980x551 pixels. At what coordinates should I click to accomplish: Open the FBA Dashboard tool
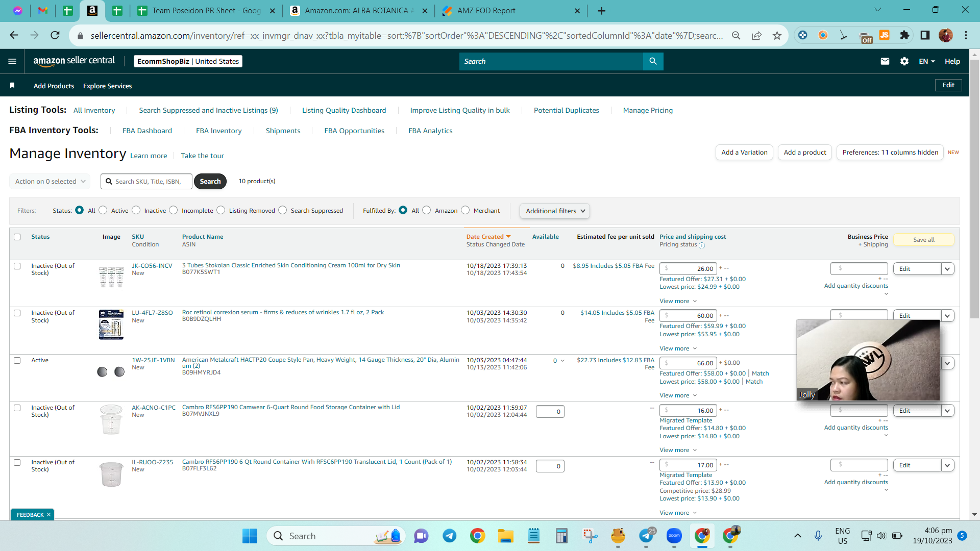(147, 131)
